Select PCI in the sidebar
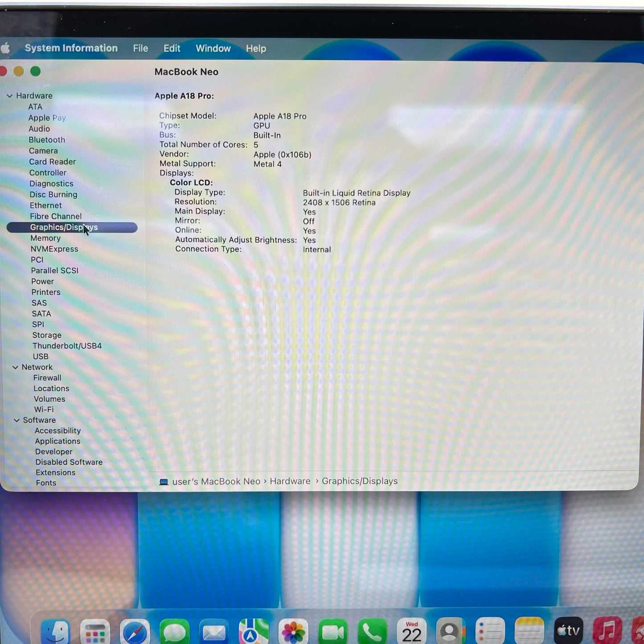644x644 pixels. [37, 260]
